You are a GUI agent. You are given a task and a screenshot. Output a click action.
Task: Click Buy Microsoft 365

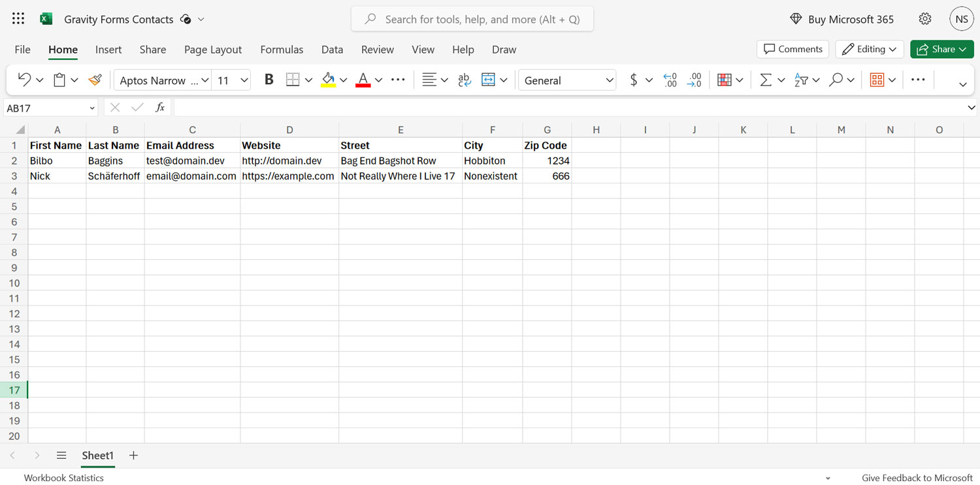[x=841, y=19]
